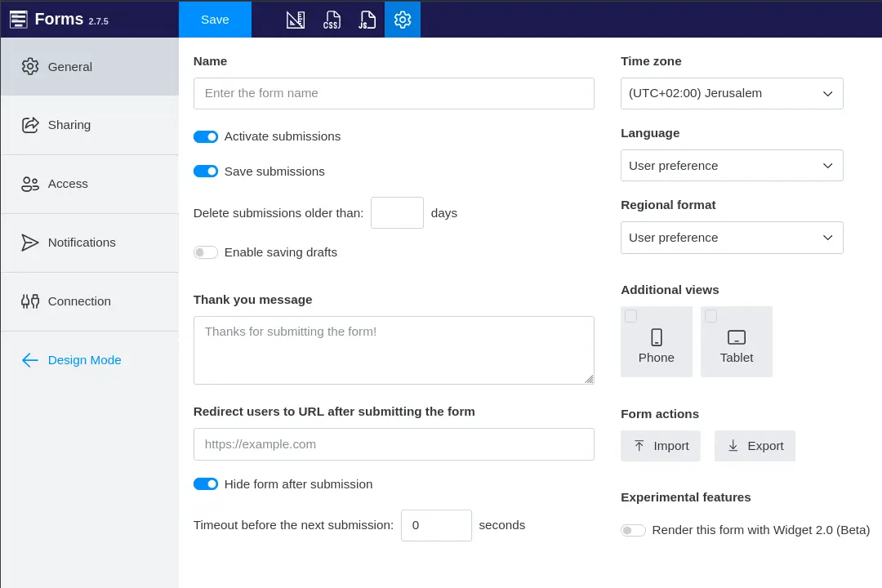Click the 'Additional views' heading
The height and width of the screenshot is (588, 882).
(x=670, y=290)
